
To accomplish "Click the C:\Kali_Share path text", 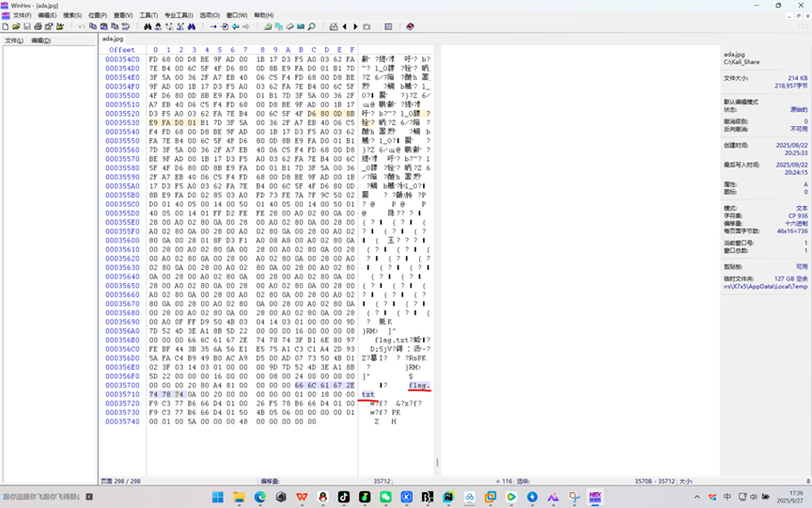I will click(x=742, y=62).
